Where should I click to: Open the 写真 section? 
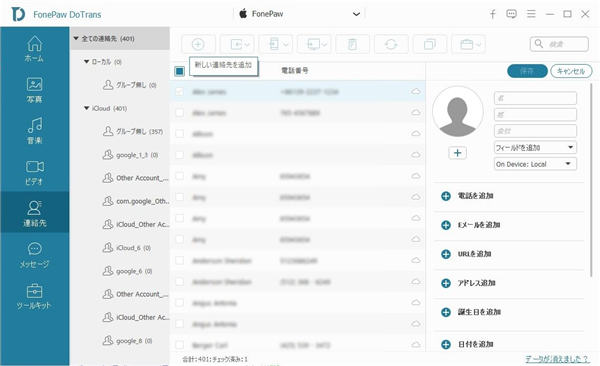[x=34, y=90]
